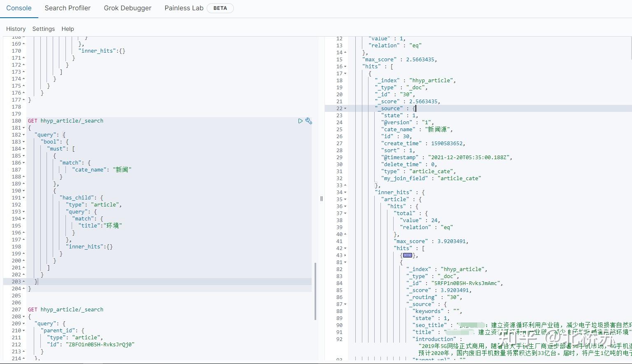This screenshot has width=632, height=364.
Task: Collapse "query" block at line 182
Action: pyautogui.click(x=23, y=135)
